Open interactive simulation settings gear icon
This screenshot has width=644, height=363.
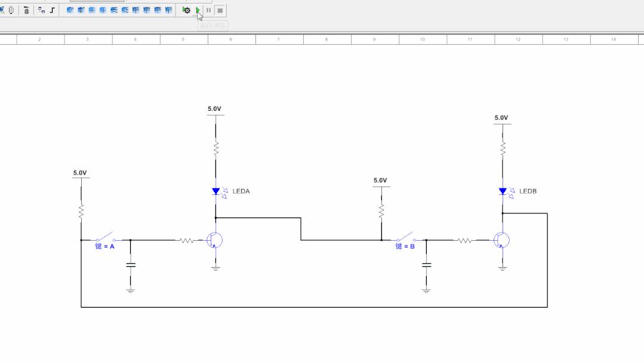[x=186, y=10]
